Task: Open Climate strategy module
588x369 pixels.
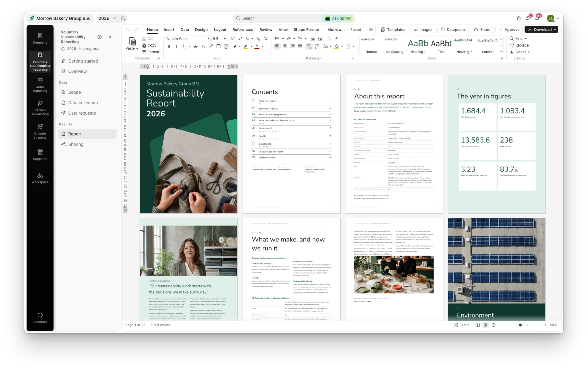Action: pos(40,131)
